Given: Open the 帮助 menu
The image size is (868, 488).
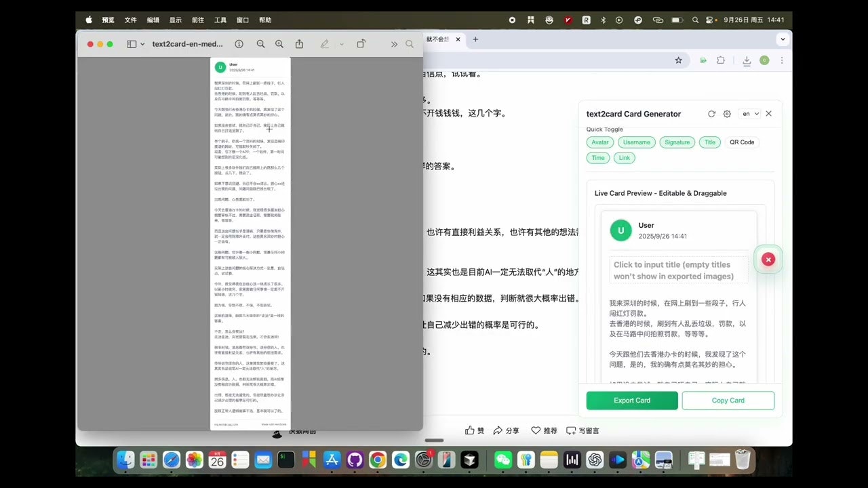Looking at the screenshot, I should point(265,20).
